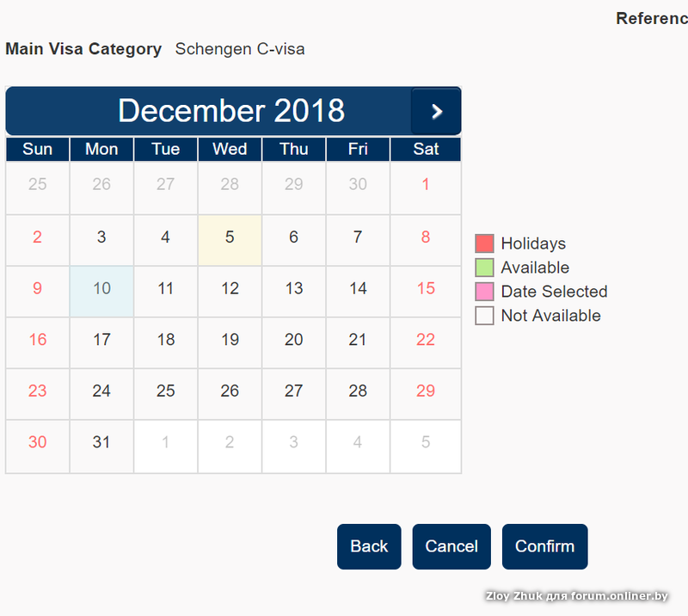Pick Wednesday December 26
Screen dimensions: 688x616
pos(230,391)
